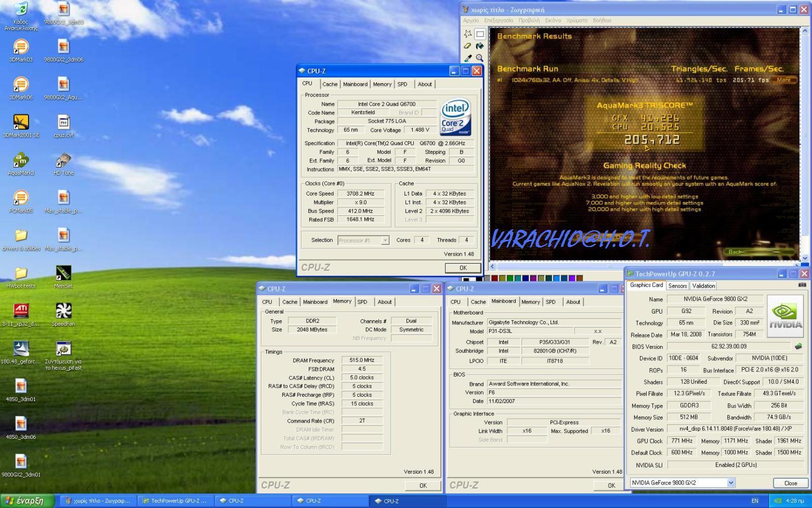Switch to Cache tab in CPU-Z processor window
Screen dimensions: 812x508
[330, 84]
